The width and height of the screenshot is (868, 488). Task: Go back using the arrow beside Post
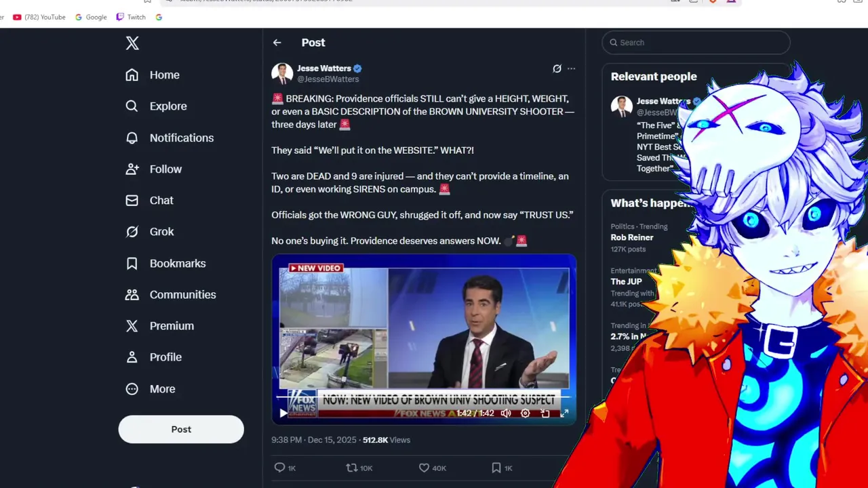click(x=277, y=43)
